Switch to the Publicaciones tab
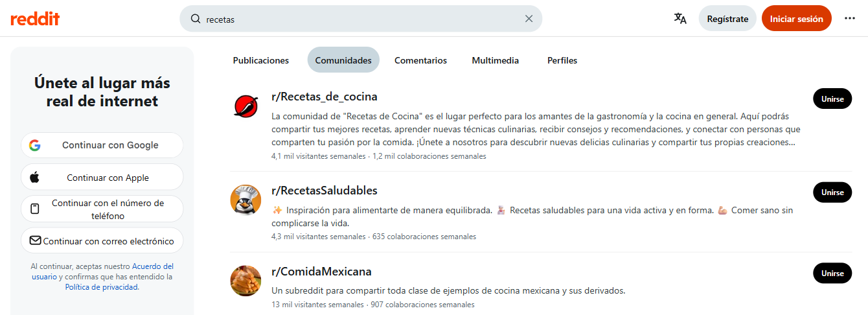 pos(260,60)
